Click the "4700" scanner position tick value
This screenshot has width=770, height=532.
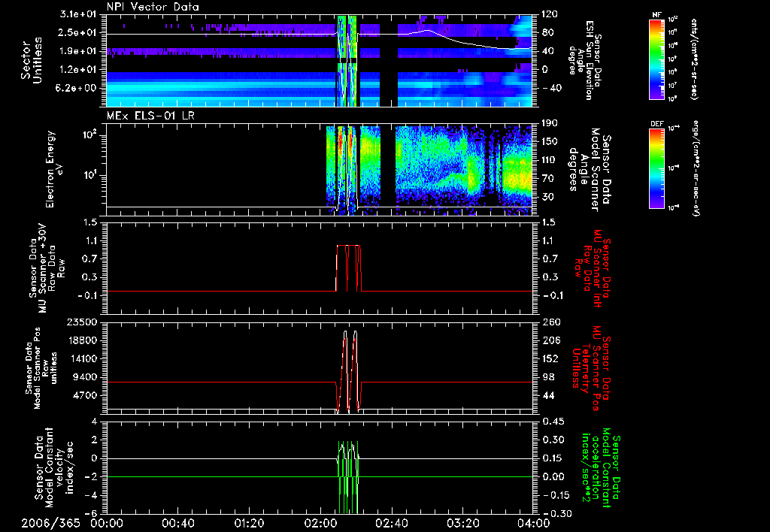point(86,395)
